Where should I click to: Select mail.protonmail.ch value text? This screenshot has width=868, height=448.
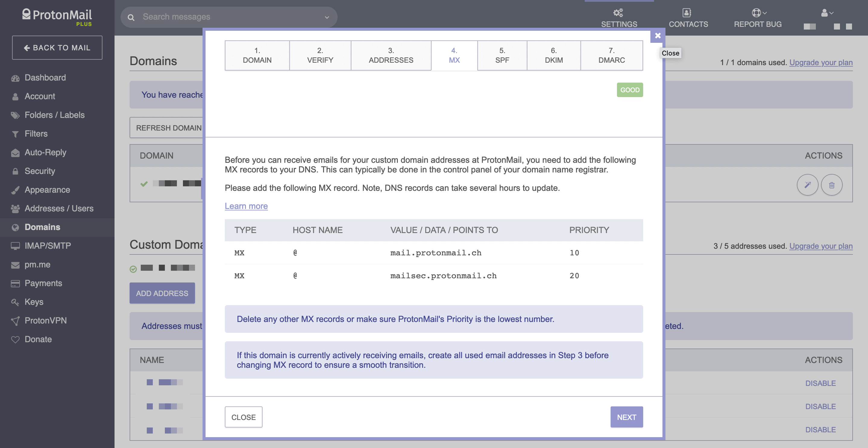coord(436,253)
